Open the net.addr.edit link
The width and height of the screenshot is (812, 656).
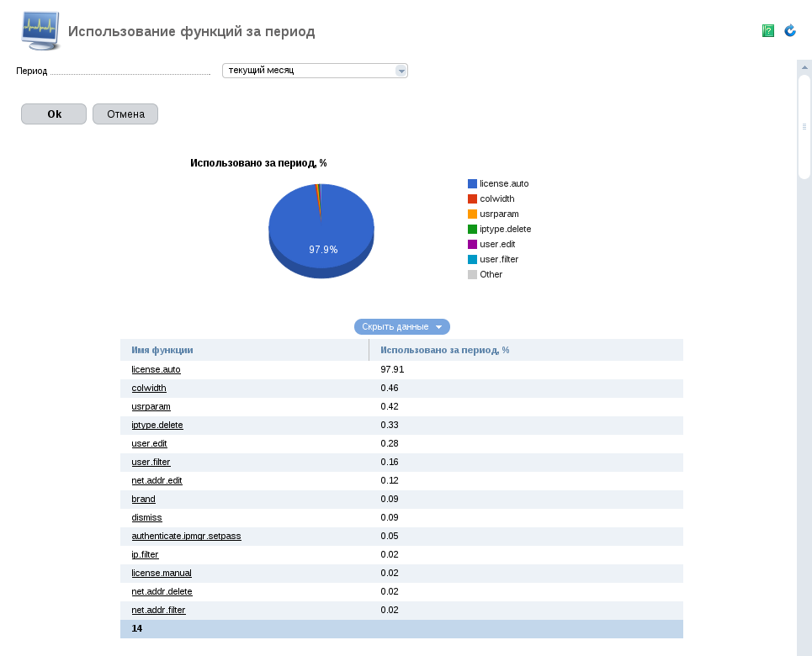pyautogui.click(x=157, y=481)
